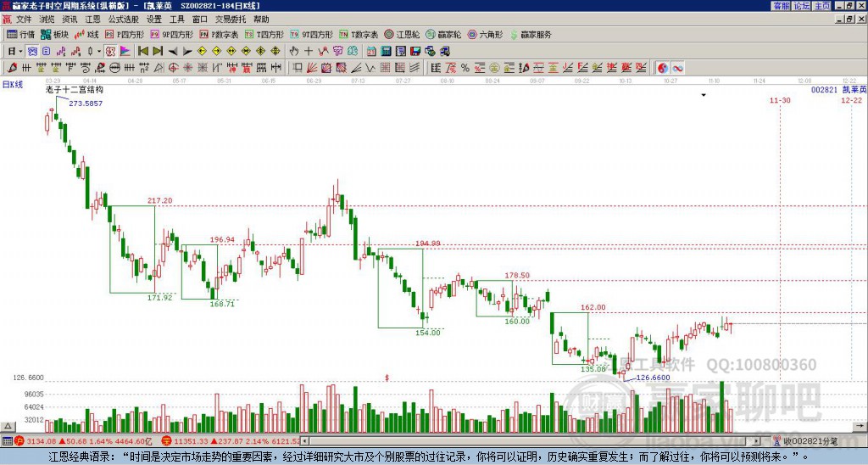Open the 行情 quotes view
Screen dimensions: 868x465
coord(20,34)
